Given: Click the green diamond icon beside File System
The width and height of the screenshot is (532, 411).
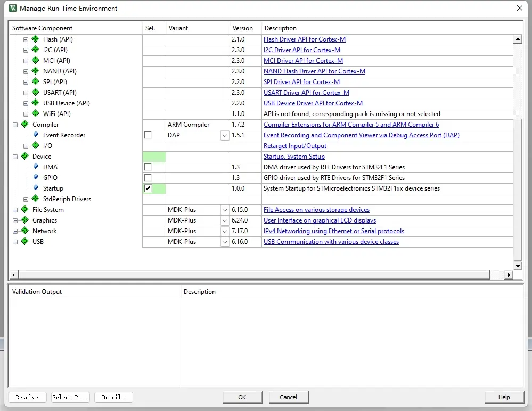Looking at the screenshot, I should click(24, 210).
